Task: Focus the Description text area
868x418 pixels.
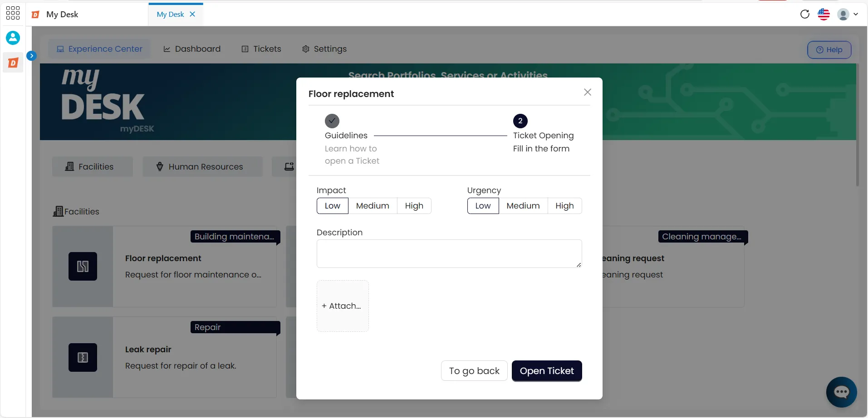Action: pos(449,254)
